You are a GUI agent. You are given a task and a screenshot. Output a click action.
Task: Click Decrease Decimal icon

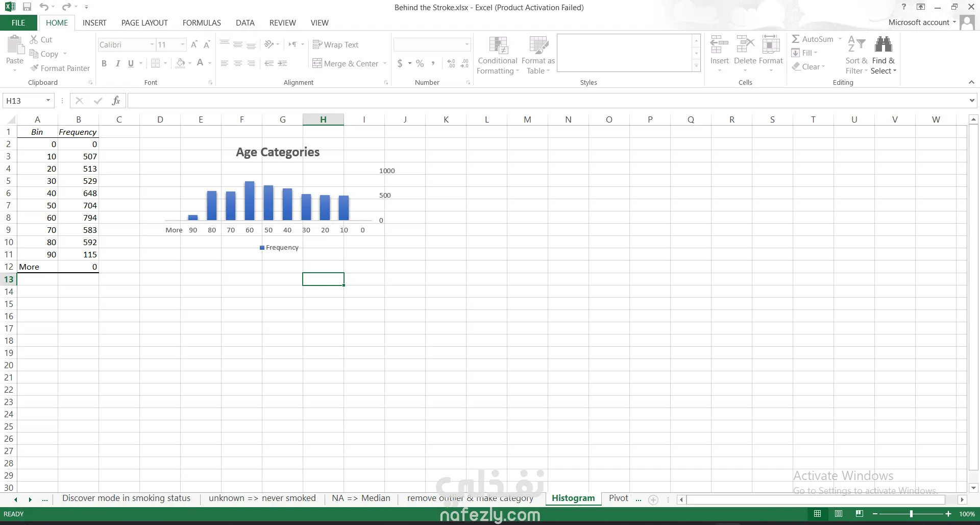click(x=464, y=63)
